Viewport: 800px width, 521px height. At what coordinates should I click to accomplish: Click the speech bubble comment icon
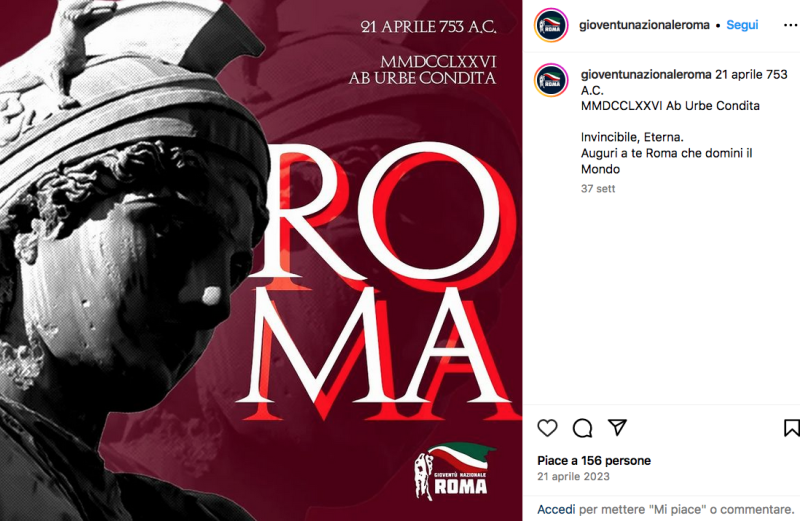pyautogui.click(x=582, y=428)
